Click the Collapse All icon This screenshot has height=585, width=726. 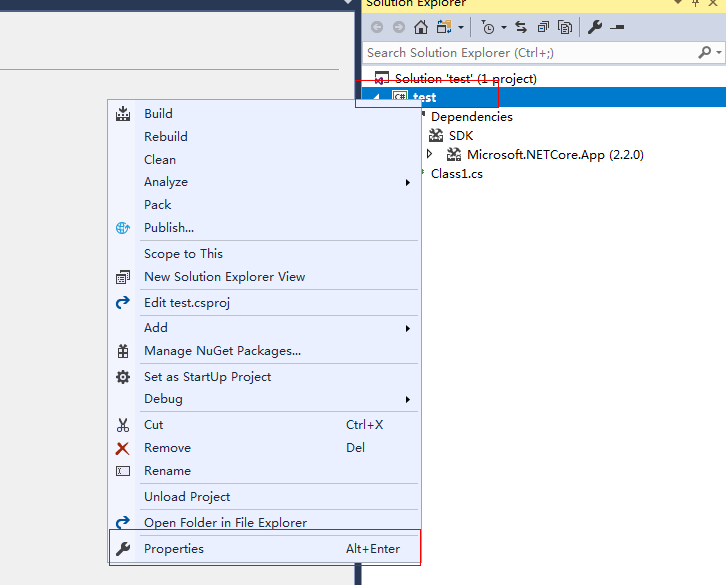click(543, 27)
